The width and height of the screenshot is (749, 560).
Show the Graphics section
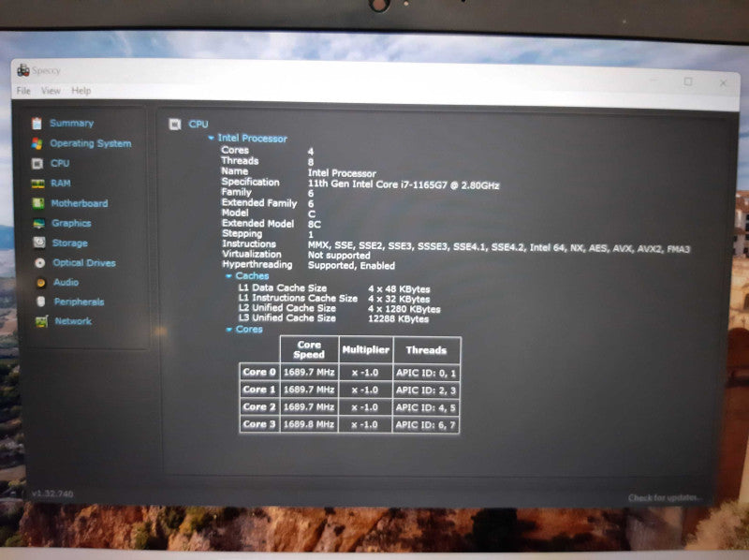coord(71,223)
